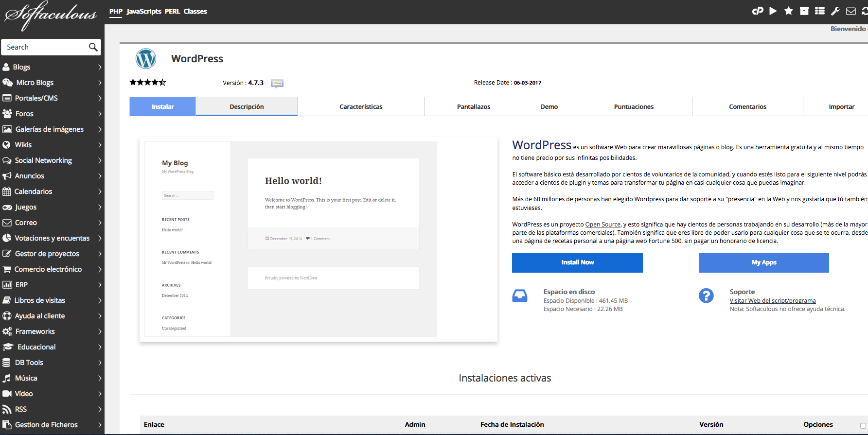
Task: Select JavaScripts in top menu
Action: 144,11
